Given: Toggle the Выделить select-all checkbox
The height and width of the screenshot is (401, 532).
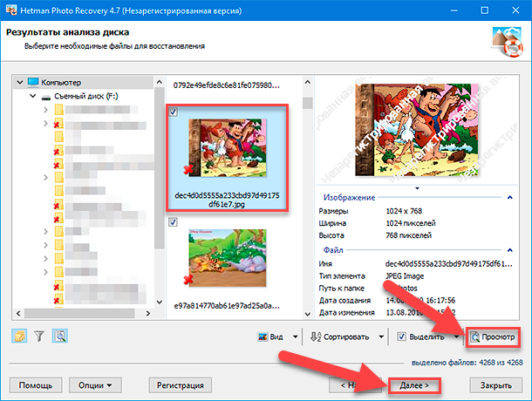Looking at the screenshot, I should click(x=401, y=336).
